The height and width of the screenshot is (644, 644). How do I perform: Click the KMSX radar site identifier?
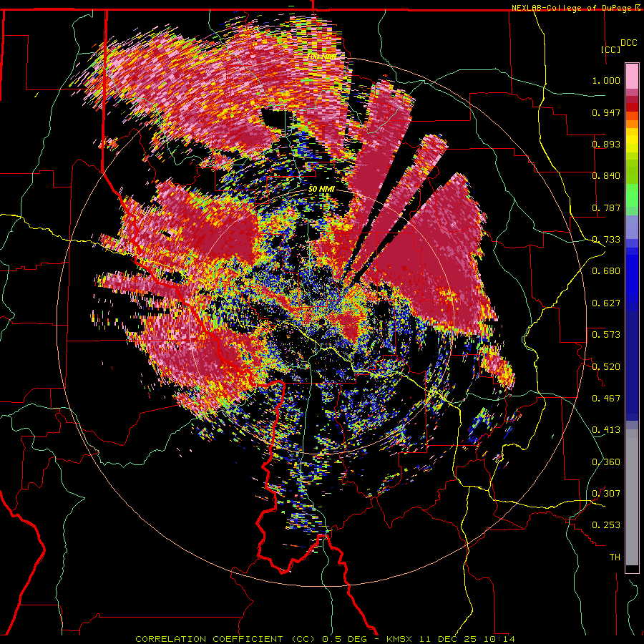tap(401, 639)
